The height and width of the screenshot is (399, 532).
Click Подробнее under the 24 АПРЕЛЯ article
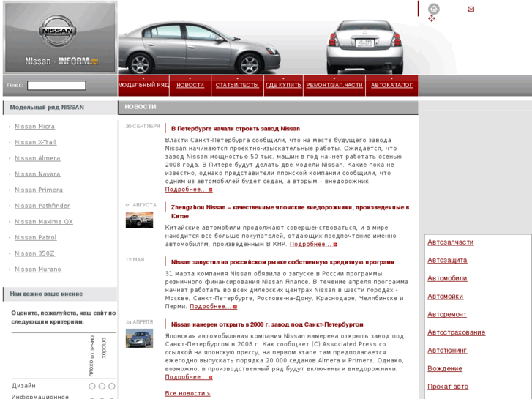coord(189,377)
